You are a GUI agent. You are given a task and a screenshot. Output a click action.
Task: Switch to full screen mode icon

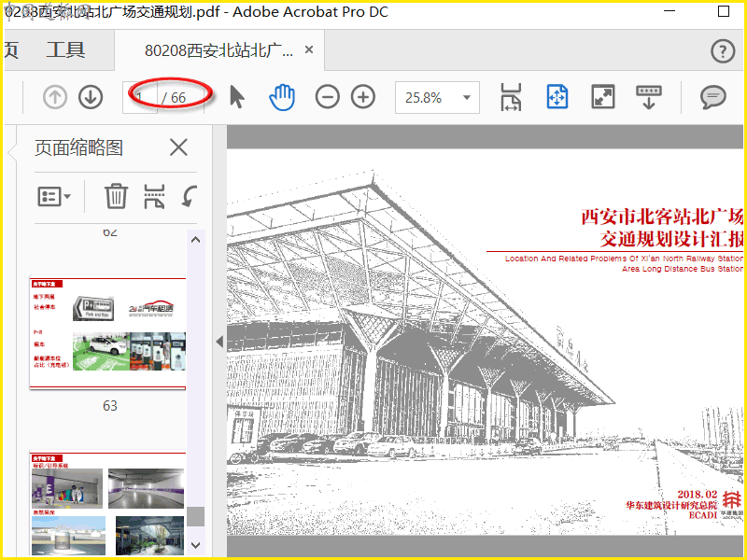tap(603, 97)
